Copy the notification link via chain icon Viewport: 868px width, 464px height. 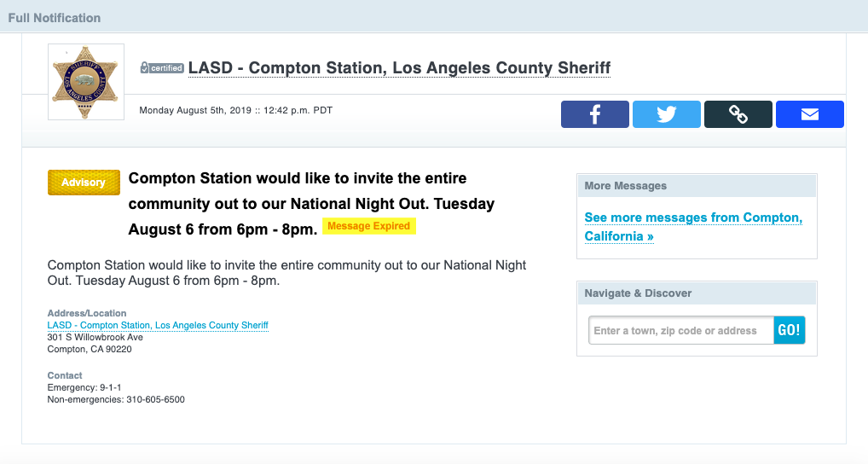pyautogui.click(x=738, y=114)
